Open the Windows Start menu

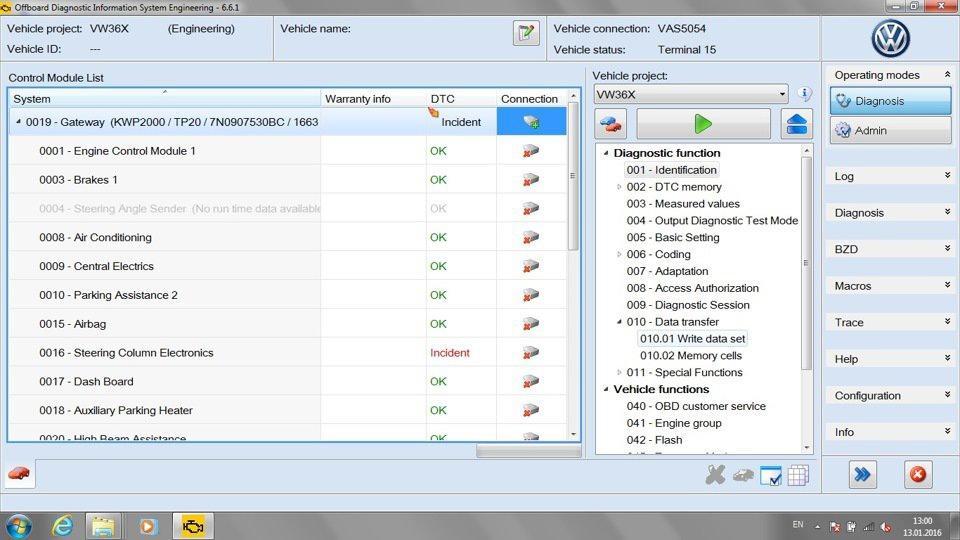(19, 527)
